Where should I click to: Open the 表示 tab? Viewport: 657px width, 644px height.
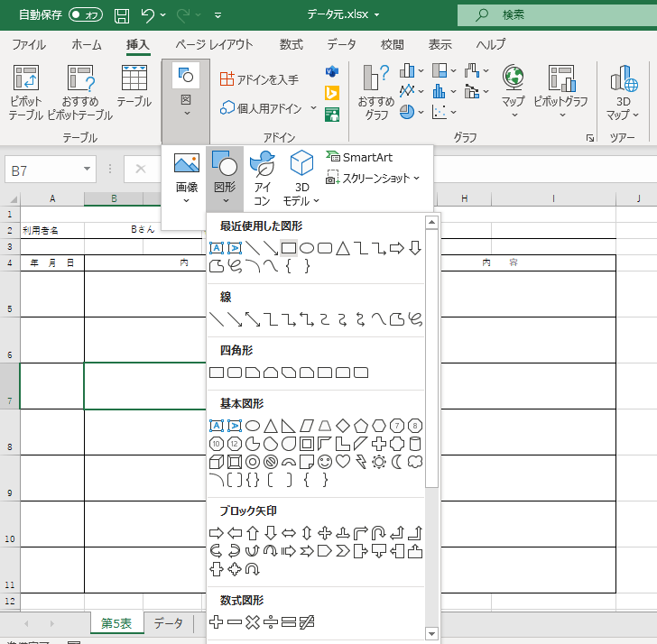click(440, 44)
